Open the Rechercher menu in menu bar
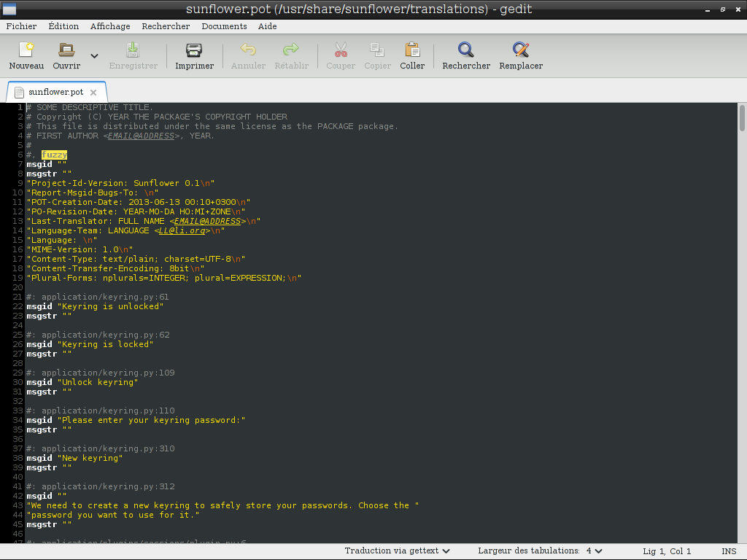Screen dimensions: 747x560 166,26
